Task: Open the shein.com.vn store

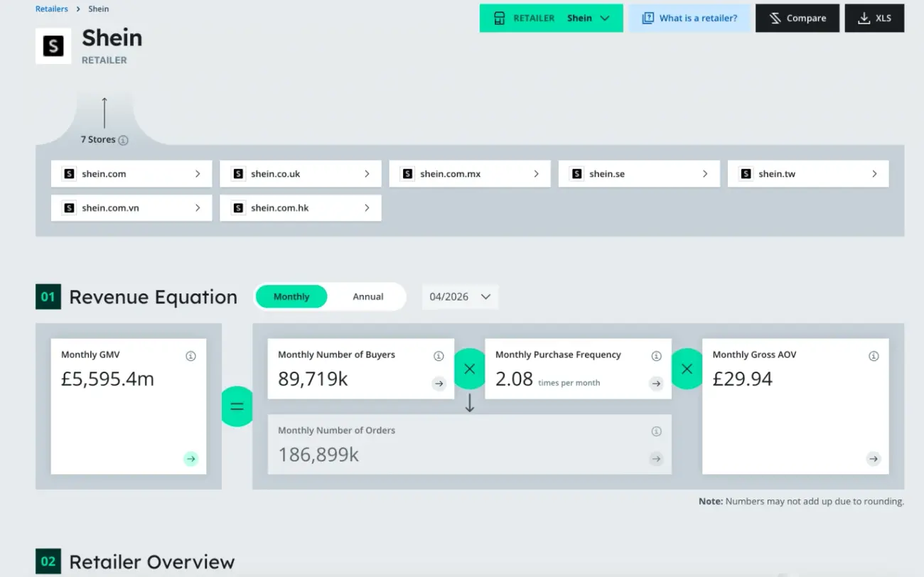Action: click(x=131, y=208)
